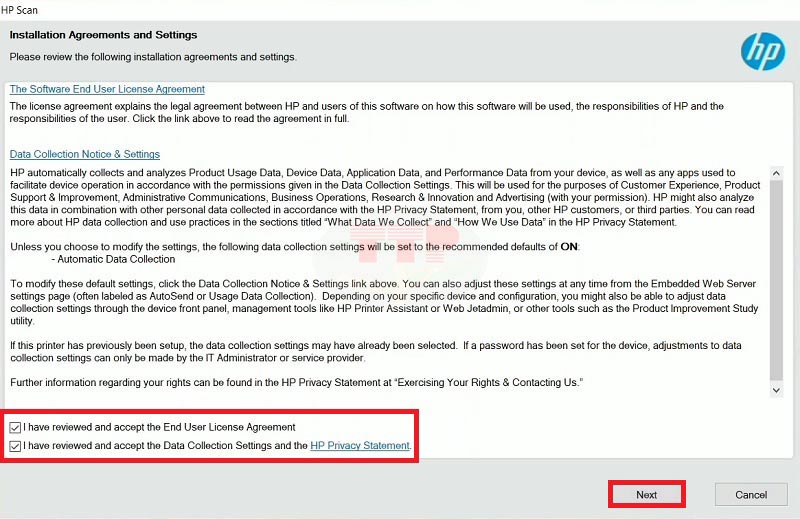
Task: Click the 'I have reviewed' EULA label text
Action: pyautogui.click(x=160, y=428)
